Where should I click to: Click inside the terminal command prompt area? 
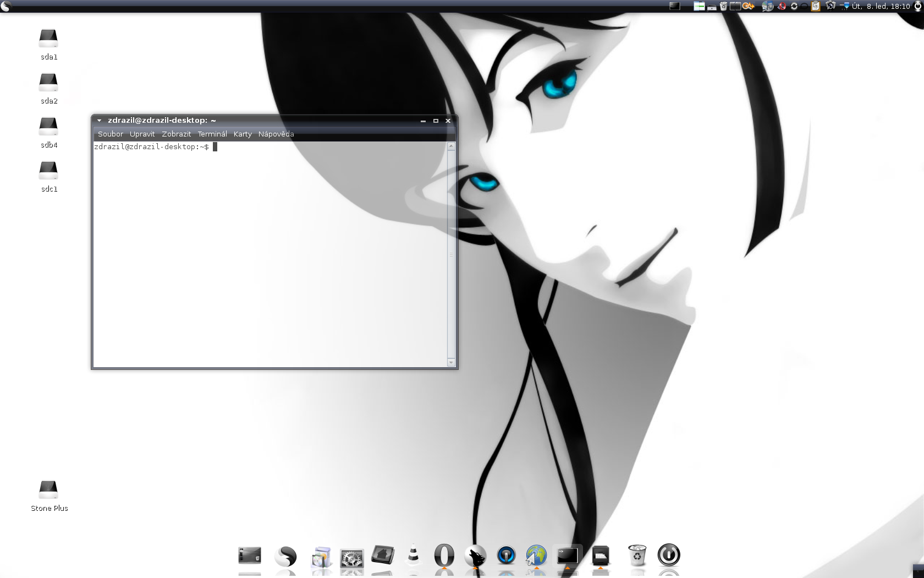pos(269,248)
